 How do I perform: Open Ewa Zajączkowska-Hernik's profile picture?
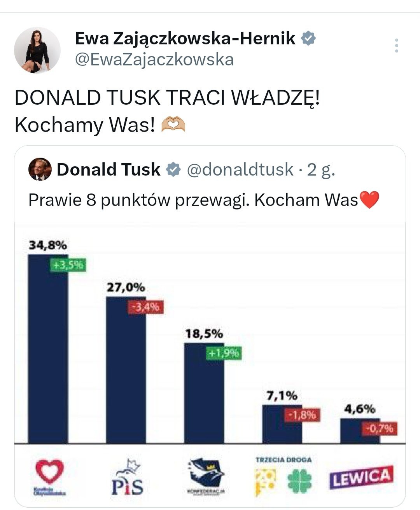coord(37,50)
